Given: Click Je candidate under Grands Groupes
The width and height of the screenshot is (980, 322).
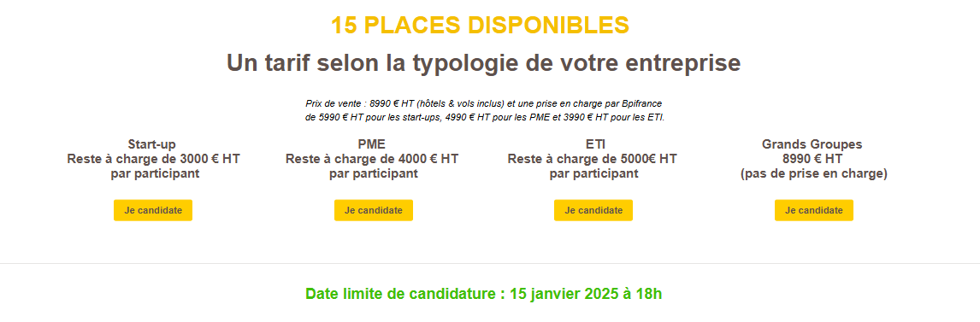Looking at the screenshot, I should click(x=814, y=210).
